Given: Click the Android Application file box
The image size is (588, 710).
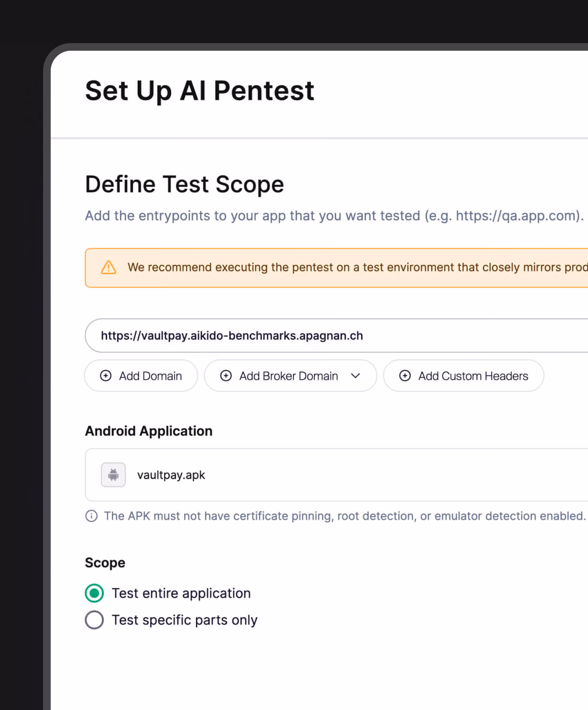Looking at the screenshot, I should pos(336,475).
